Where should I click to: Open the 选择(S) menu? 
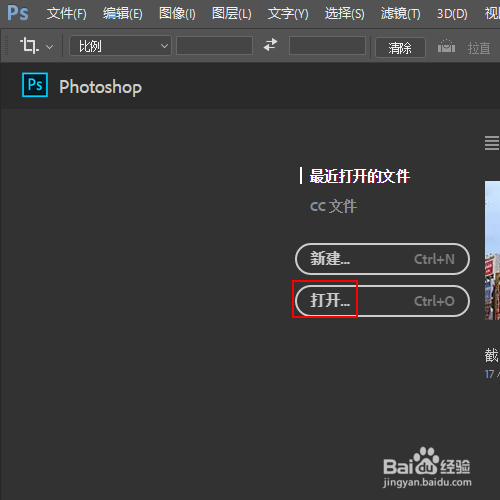pos(344,14)
